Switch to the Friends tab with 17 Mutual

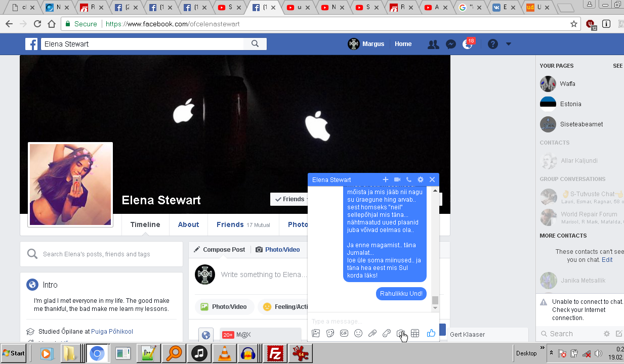pos(243,224)
